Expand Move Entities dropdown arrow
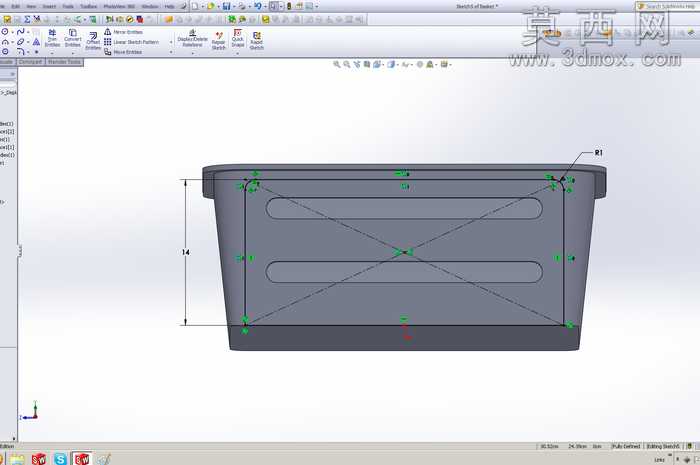The width and height of the screenshot is (700, 465). pyautogui.click(x=171, y=52)
